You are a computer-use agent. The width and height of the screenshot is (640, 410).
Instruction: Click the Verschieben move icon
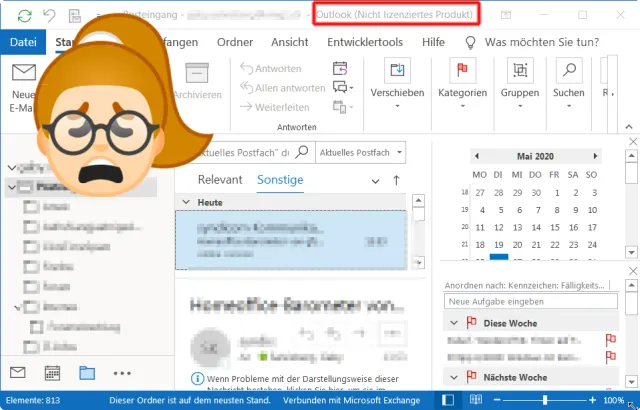click(397, 71)
